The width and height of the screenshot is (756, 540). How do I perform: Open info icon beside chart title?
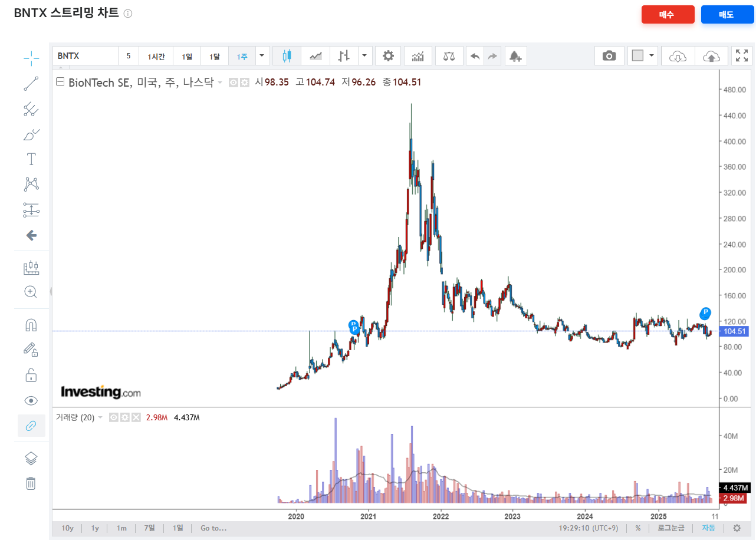[128, 13]
